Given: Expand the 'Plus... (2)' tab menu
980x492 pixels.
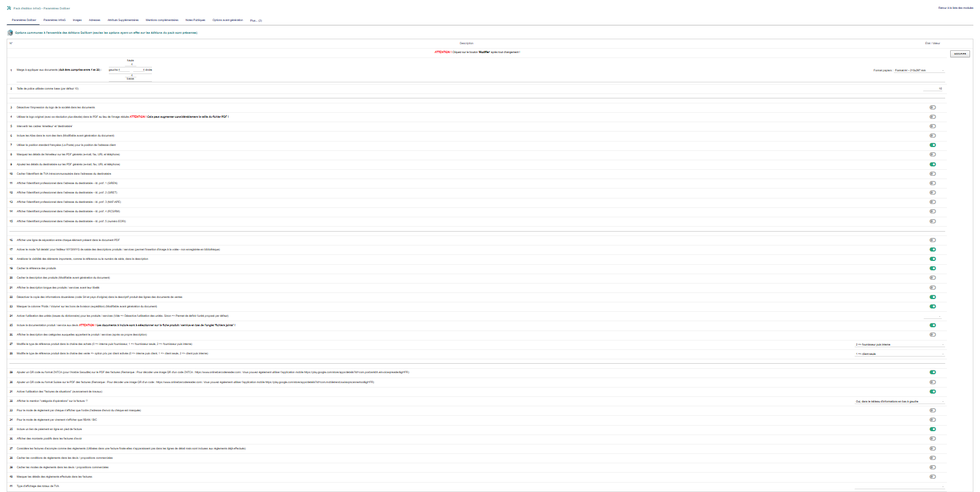Looking at the screenshot, I should [x=256, y=20].
